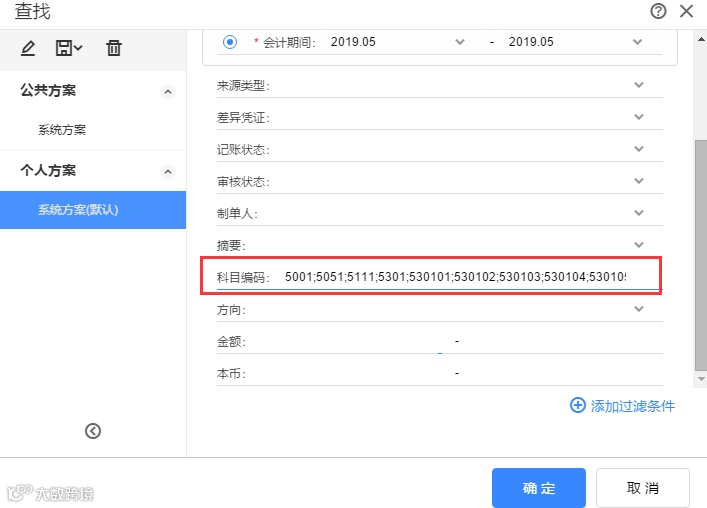
Task: Expand the 摘要 dropdown
Action: pyautogui.click(x=639, y=245)
